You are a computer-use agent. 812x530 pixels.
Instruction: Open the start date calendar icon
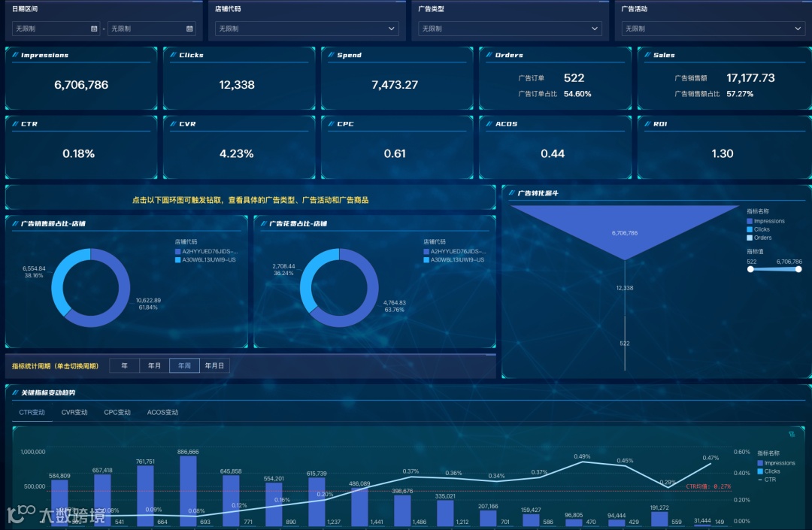94,29
